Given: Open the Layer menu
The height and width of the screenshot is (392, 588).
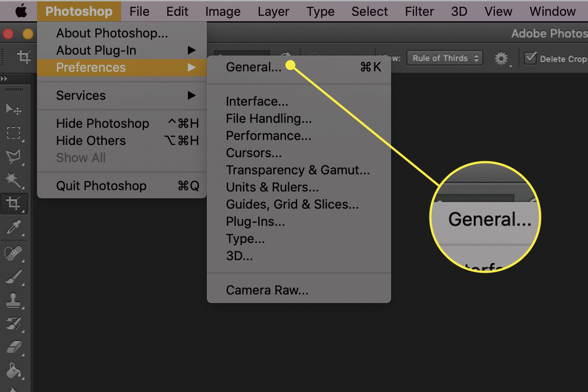Looking at the screenshot, I should pyautogui.click(x=274, y=11).
